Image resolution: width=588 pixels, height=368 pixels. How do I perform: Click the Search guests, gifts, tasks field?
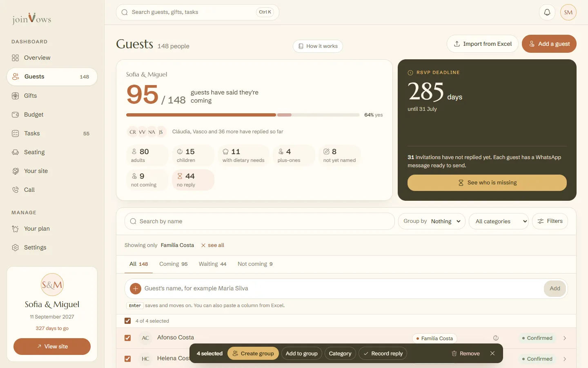click(x=198, y=12)
